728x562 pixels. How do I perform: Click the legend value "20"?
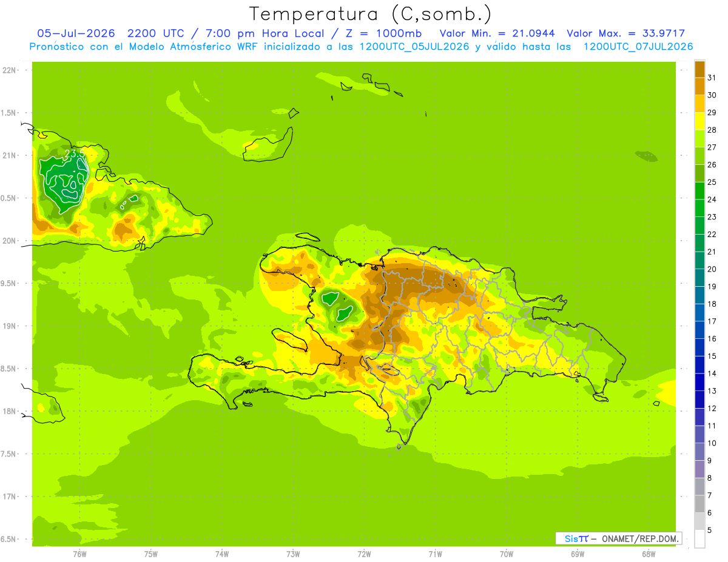coord(712,269)
